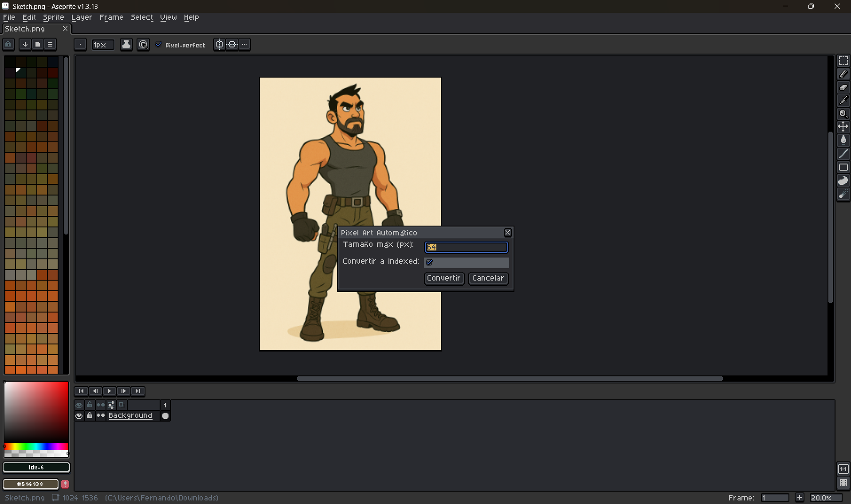Screen dimensions: 851x504
Task: Open the Layer menu
Action: tap(82, 17)
